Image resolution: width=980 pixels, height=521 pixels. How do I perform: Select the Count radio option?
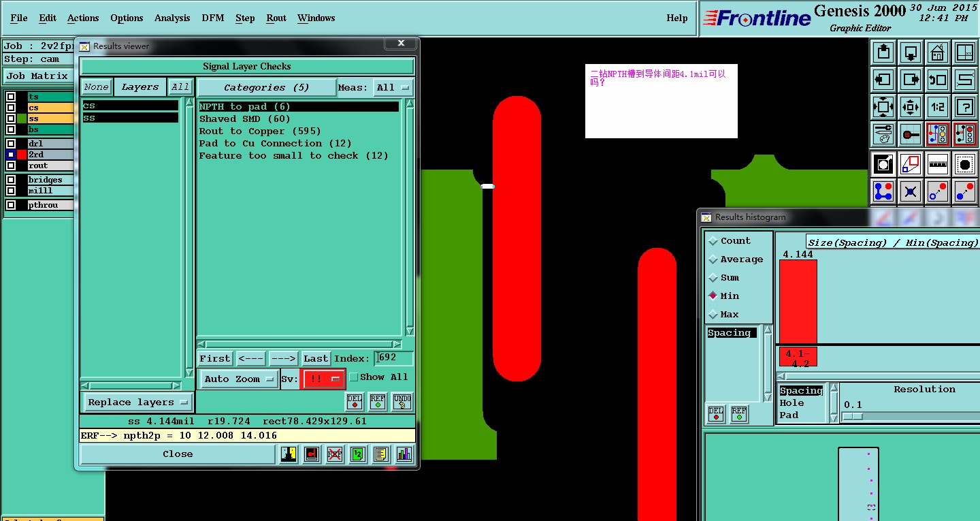pos(713,241)
